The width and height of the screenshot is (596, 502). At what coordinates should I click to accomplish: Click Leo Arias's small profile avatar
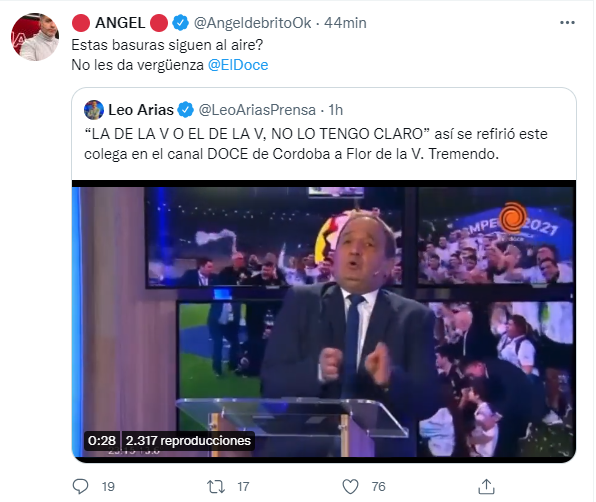94,110
